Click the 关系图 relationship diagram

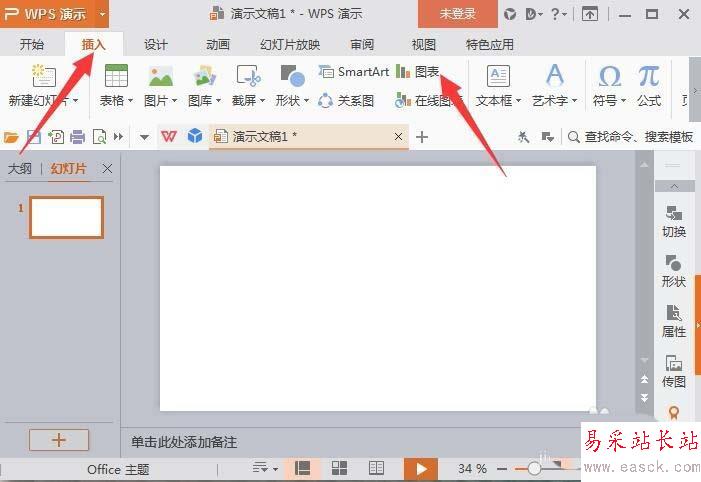click(346, 101)
